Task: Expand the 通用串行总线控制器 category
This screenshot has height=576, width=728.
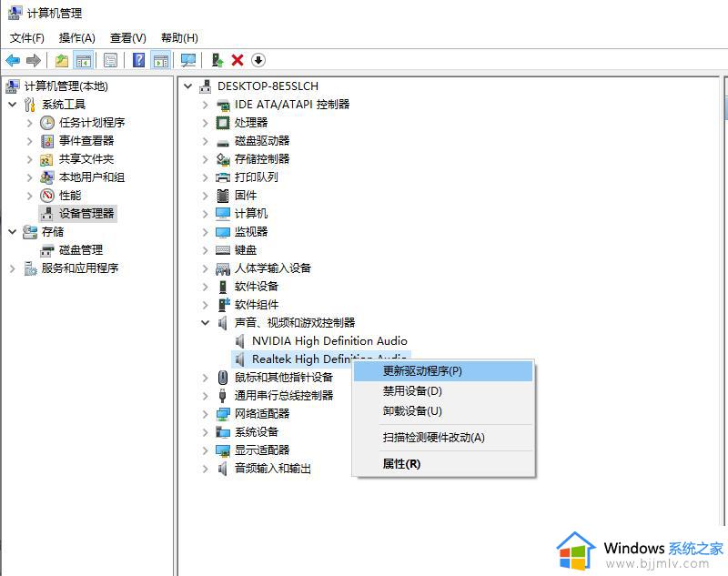Action: [206, 396]
